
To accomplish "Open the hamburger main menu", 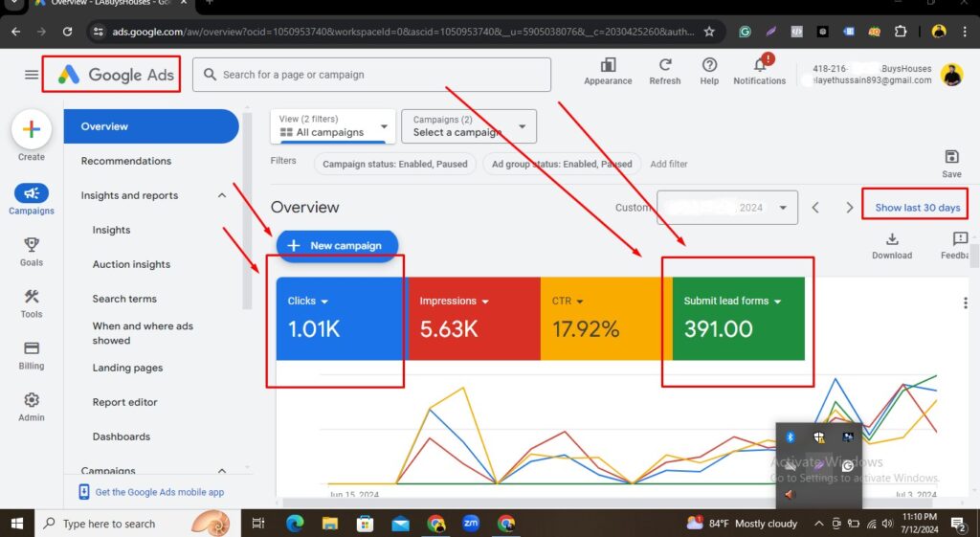I will coord(32,75).
